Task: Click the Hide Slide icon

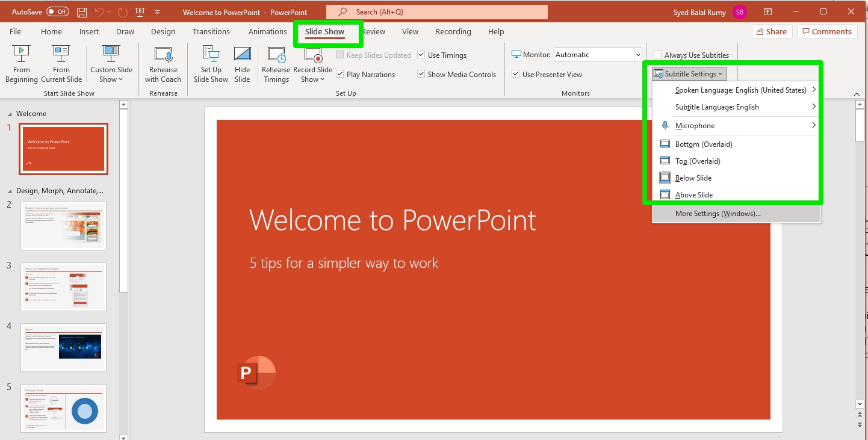Action: 243,54
